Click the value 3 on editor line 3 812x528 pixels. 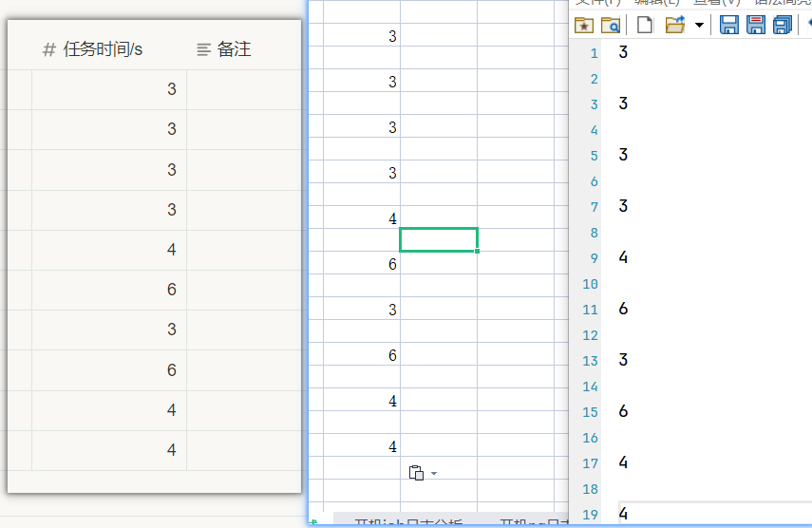[x=624, y=103]
